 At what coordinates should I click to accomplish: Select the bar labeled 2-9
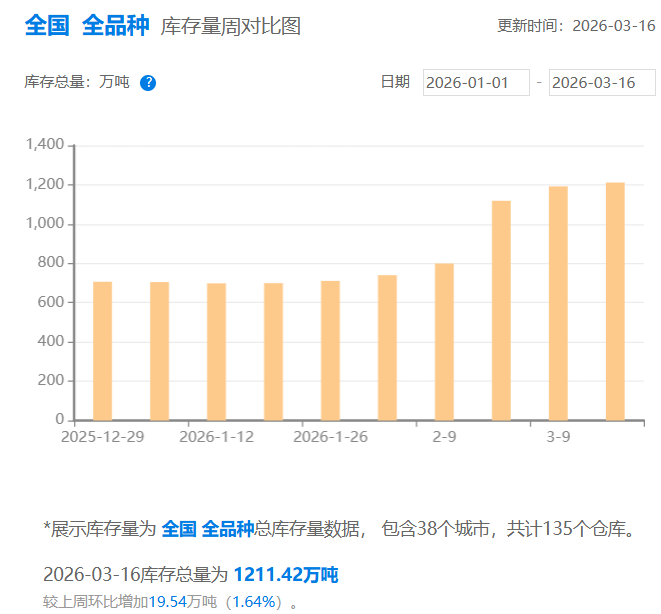pos(444,341)
